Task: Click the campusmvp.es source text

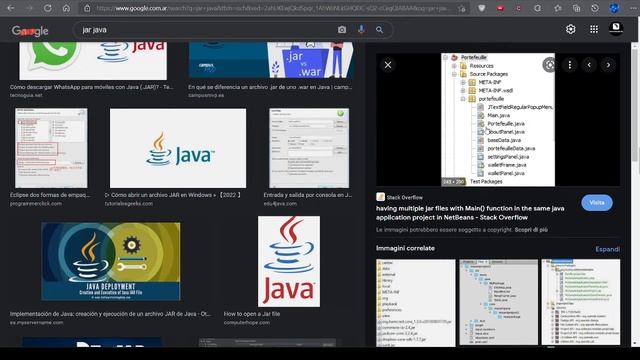Action: click(206, 95)
